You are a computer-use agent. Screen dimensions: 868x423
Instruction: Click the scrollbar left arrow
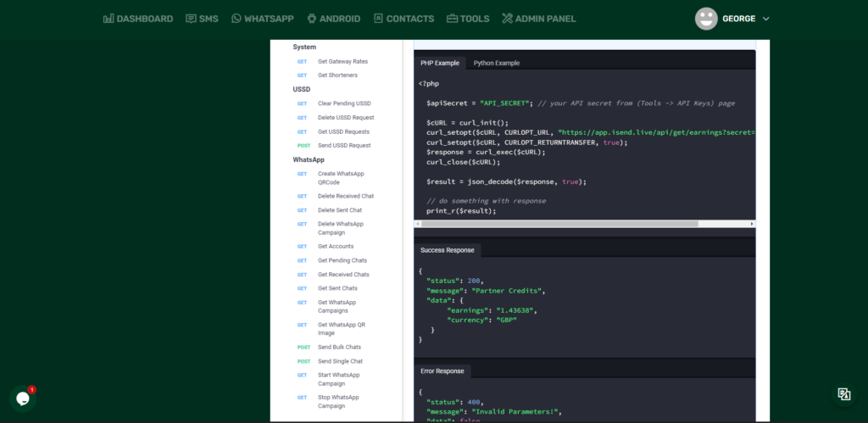click(417, 224)
